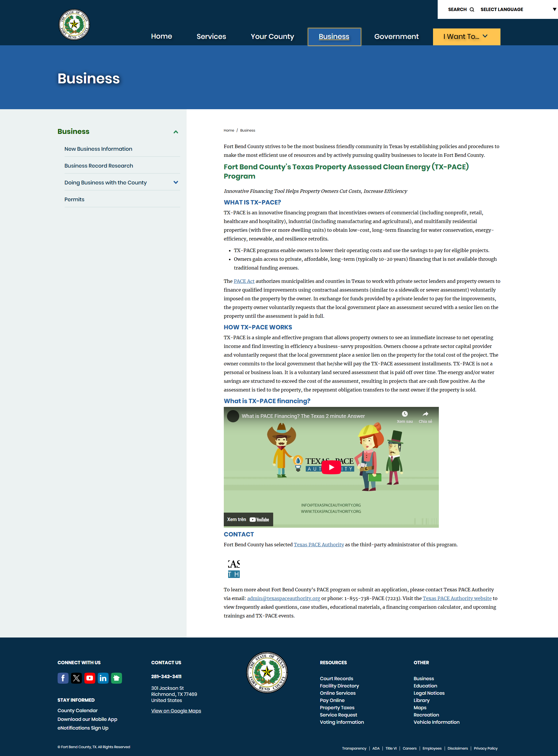The width and height of the screenshot is (558, 756).
Task: Open the YouTube social icon in footer
Action: (90, 678)
